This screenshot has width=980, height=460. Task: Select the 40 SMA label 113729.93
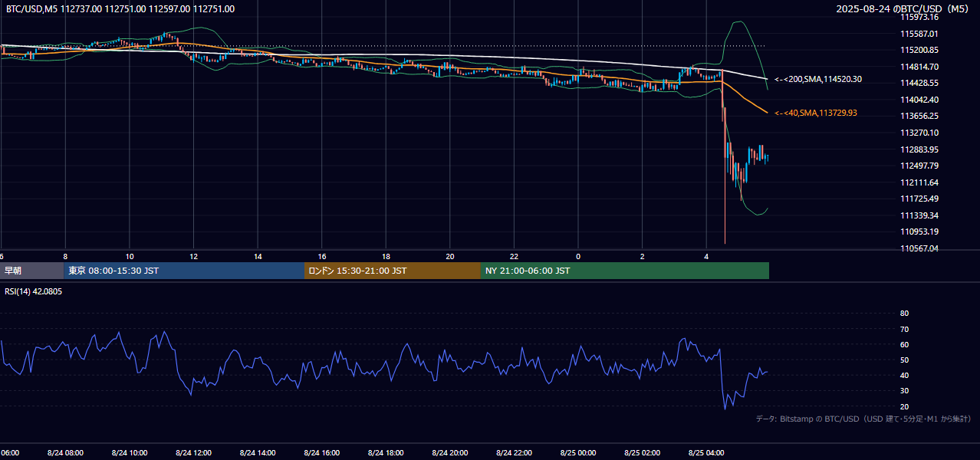pos(816,113)
